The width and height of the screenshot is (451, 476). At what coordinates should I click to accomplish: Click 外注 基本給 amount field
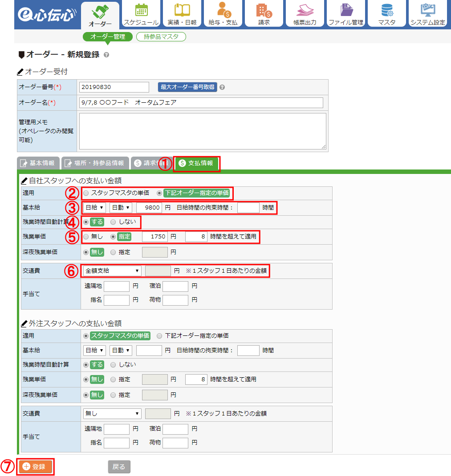tap(149, 350)
